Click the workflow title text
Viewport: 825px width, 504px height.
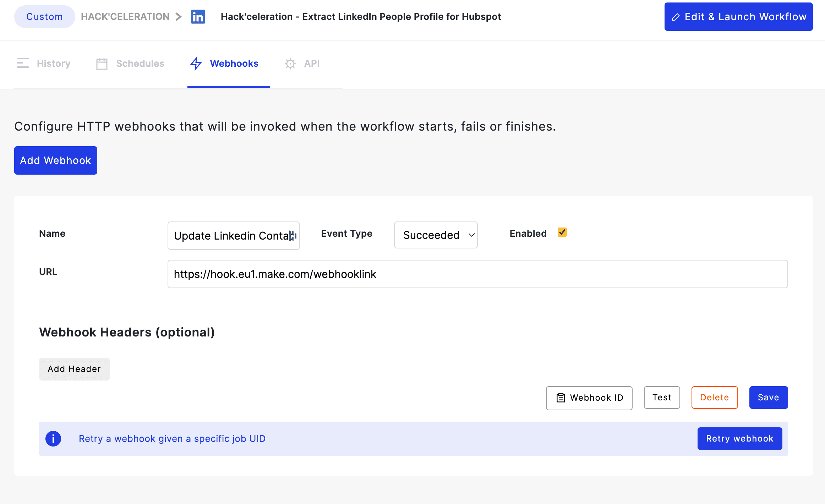pos(361,17)
